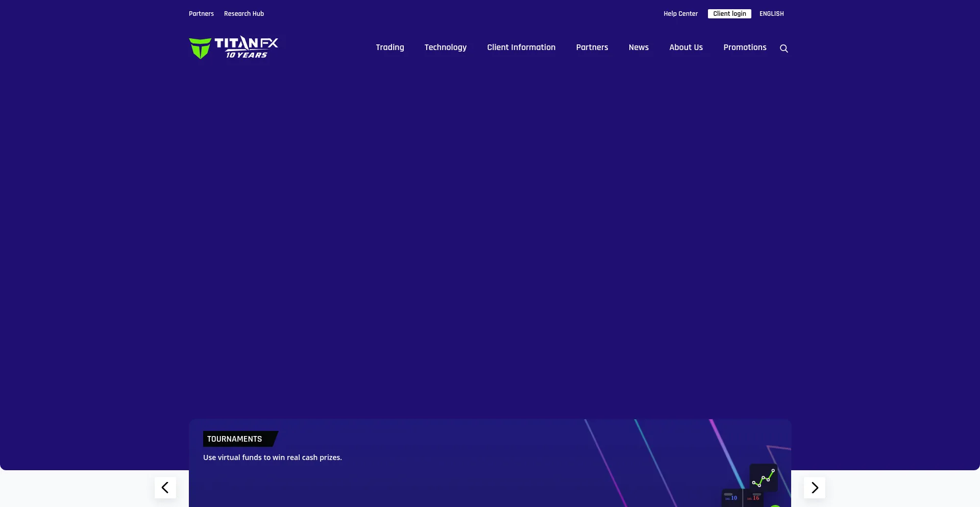Click the search magnifier icon

click(x=784, y=49)
